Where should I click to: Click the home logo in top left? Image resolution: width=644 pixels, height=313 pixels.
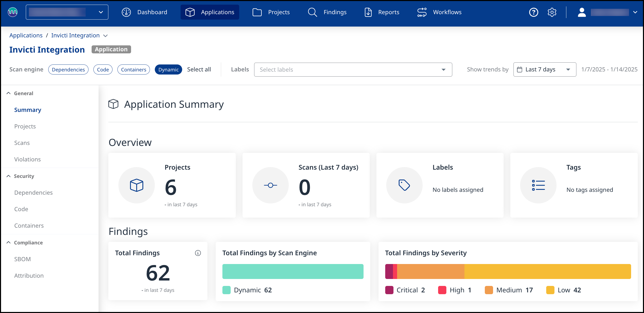[x=13, y=12]
